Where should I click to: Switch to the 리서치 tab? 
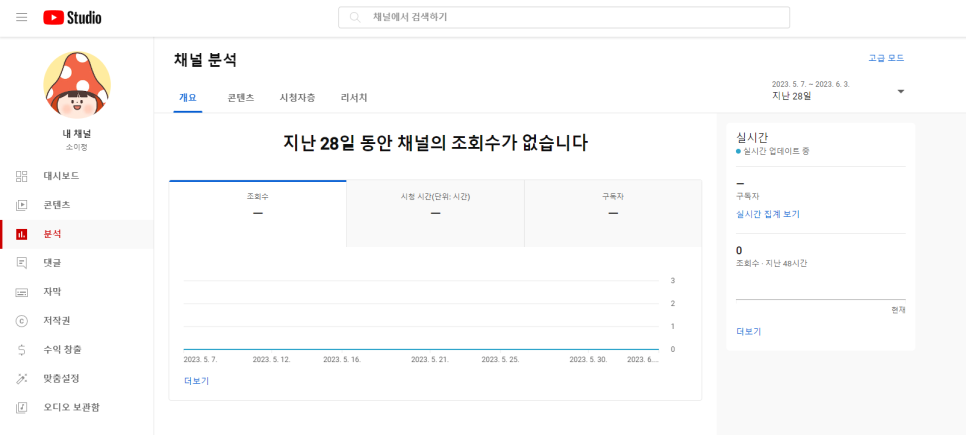(x=354, y=98)
